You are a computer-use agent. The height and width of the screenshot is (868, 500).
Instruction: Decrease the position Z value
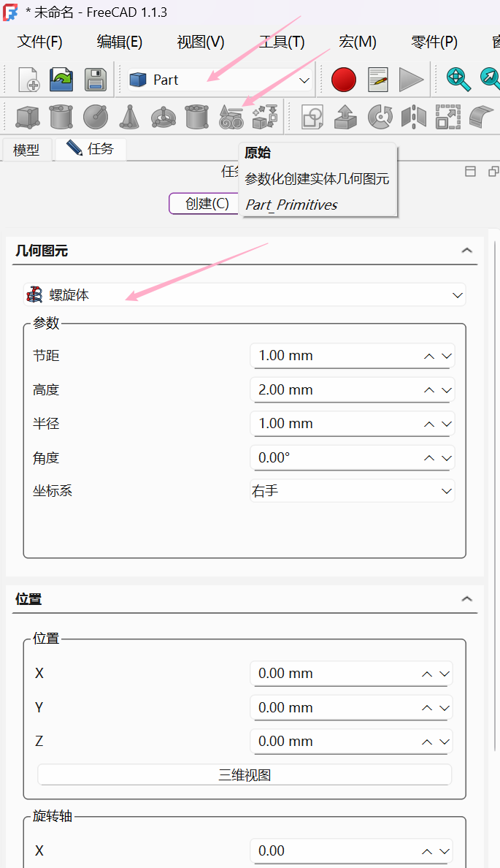[445, 742]
